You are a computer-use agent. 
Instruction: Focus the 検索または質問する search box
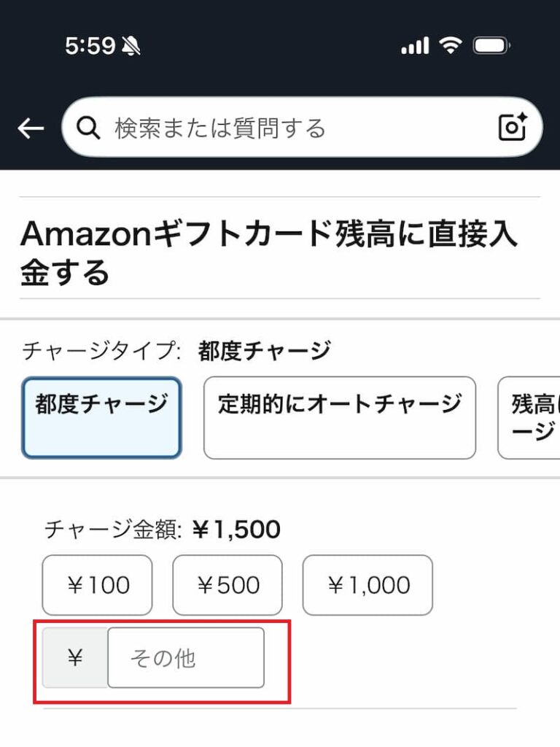pyautogui.click(x=292, y=128)
